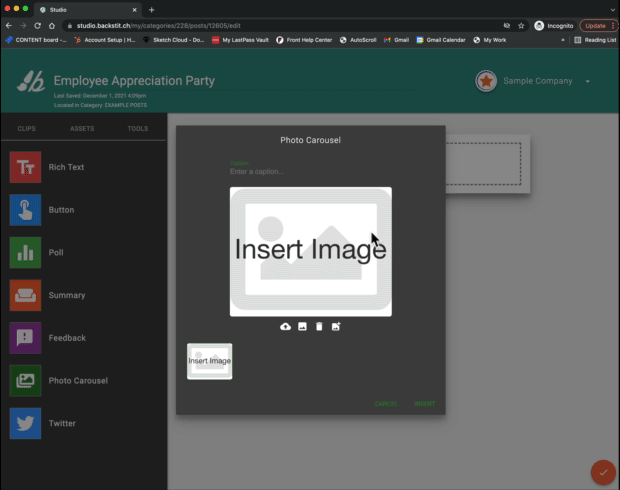Click the Photo Carousel sidebar label

point(78,380)
